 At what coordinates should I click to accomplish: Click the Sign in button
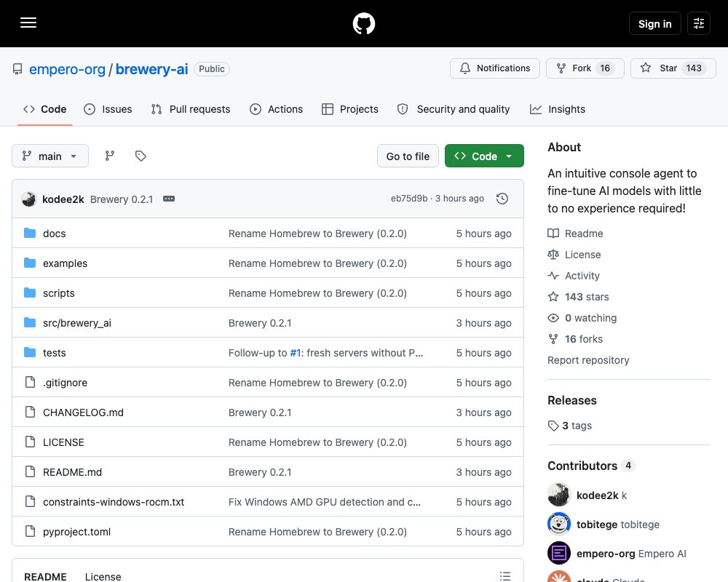click(x=654, y=24)
